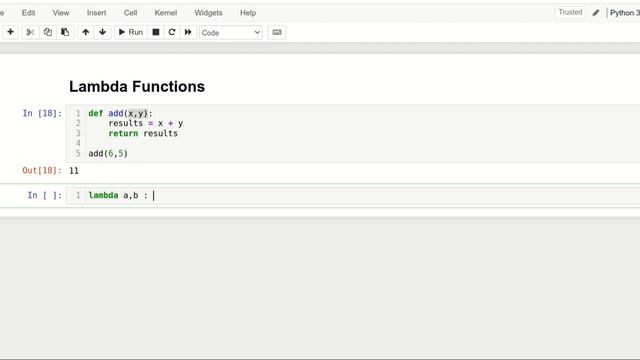
Task: Click the 'return results' code line
Action: point(143,133)
